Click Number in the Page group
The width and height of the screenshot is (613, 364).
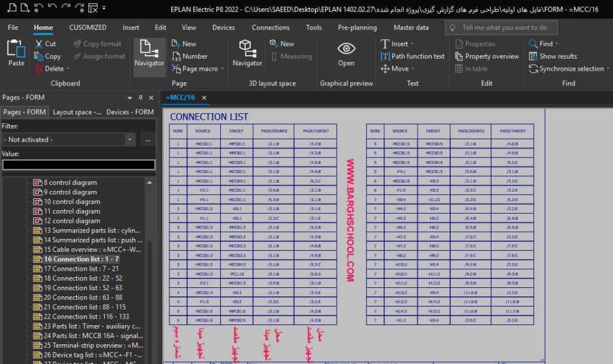[189, 56]
